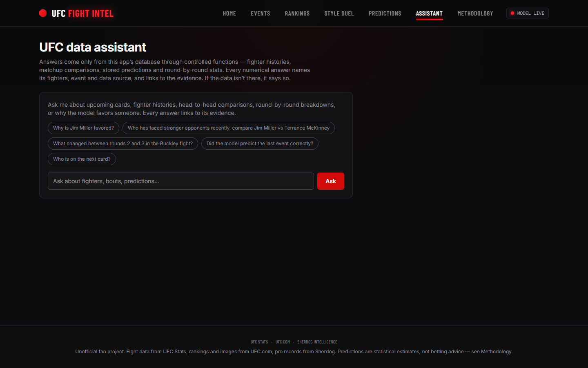The image size is (588, 368).
Task: View the Predictions page
Action: pos(385,13)
